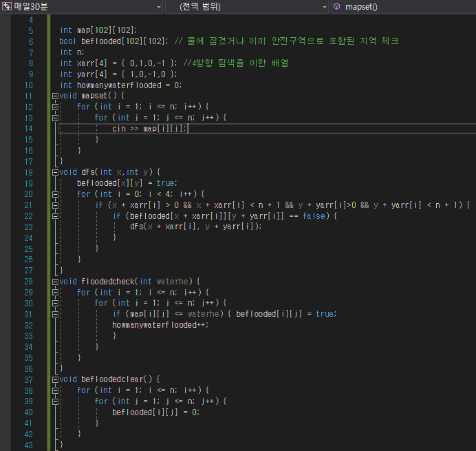The image size is (476, 451).
Task: Click the recursive 'dfs(x + xarr[i], y + yarr[i]);' call
Action: coord(196,227)
